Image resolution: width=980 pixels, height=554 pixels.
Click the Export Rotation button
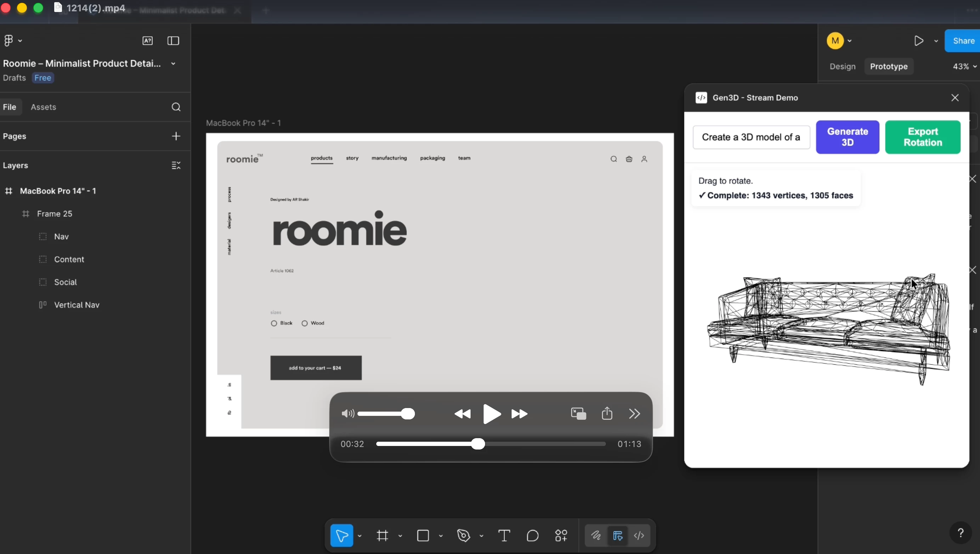pos(923,137)
